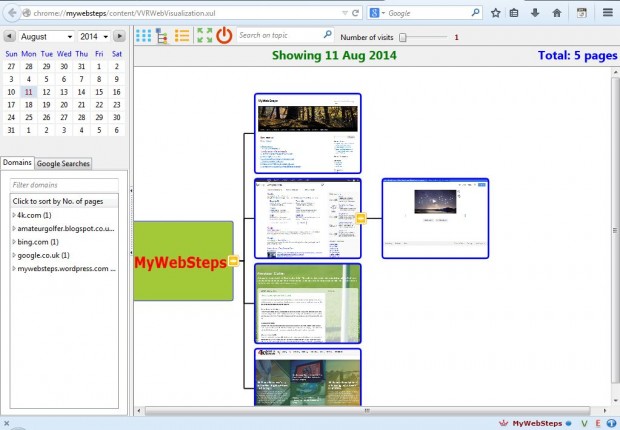Click the green fit-to-screen arrows icon
620x430 pixels.
205,35
